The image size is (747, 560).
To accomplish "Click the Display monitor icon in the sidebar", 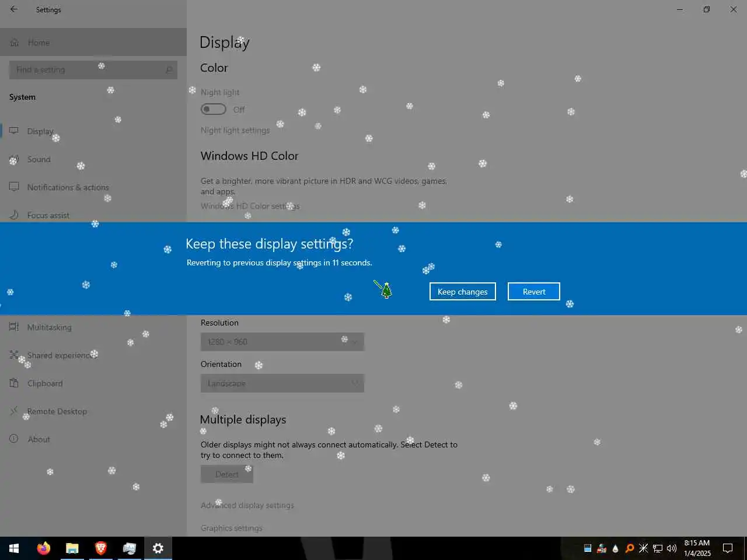I will point(14,131).
